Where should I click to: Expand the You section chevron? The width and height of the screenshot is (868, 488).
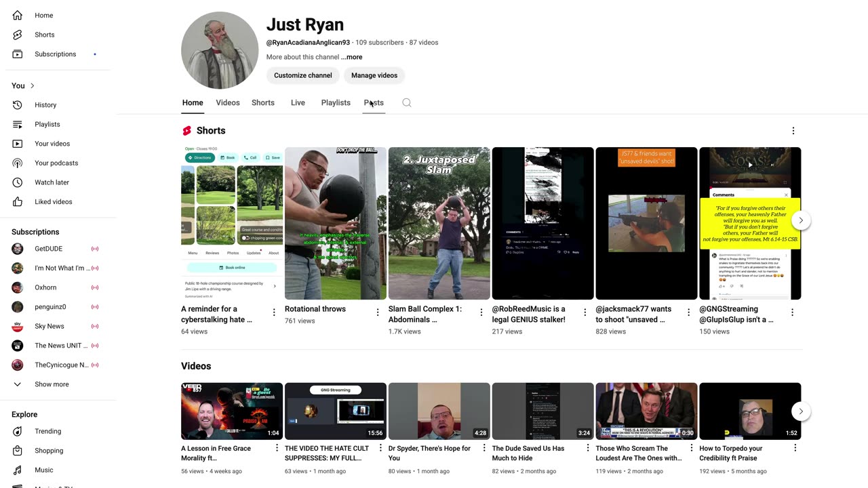click(x=32, y=86)
